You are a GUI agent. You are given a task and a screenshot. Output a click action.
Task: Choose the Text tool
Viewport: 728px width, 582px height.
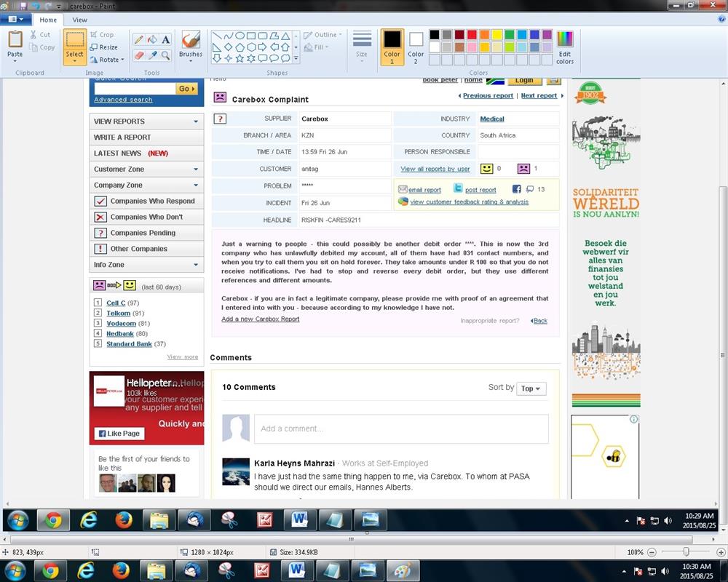[x=165, y=39]
